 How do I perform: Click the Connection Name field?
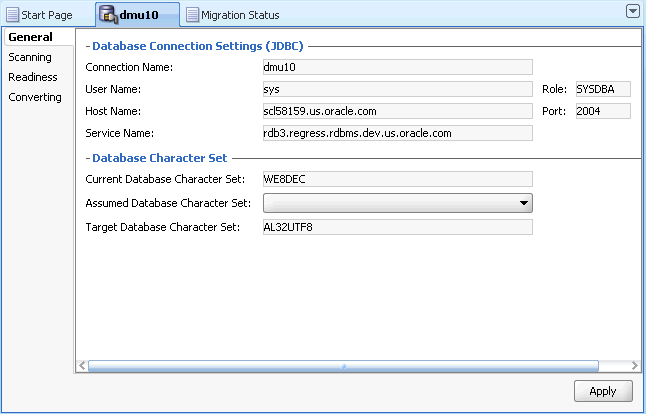(397, 67)
